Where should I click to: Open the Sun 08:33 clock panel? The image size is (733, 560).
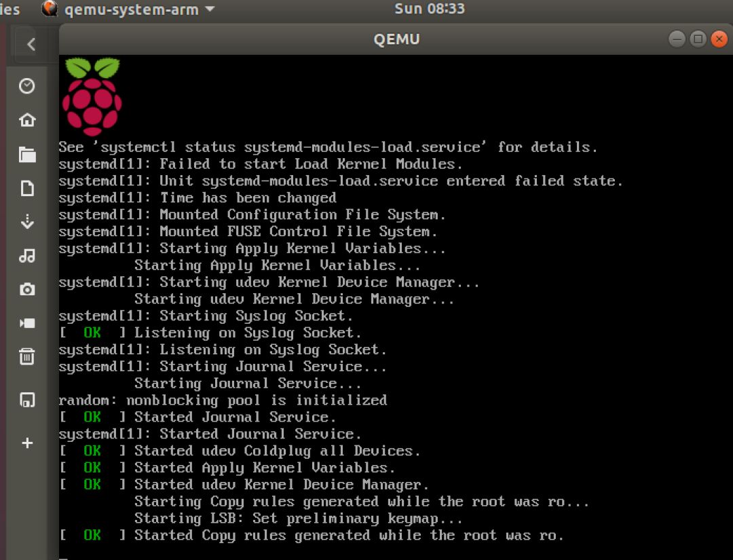(x=430, y=9)
